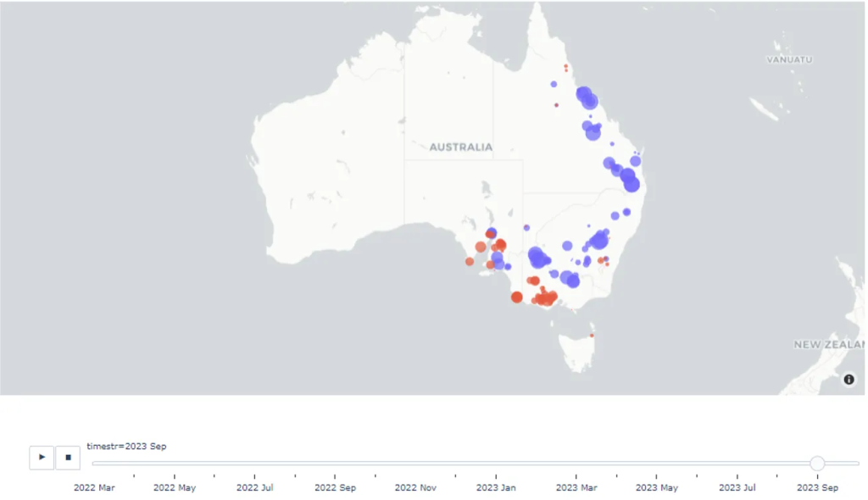
Task: Choose 2023 May on the slider
Action: coord(657,464)
